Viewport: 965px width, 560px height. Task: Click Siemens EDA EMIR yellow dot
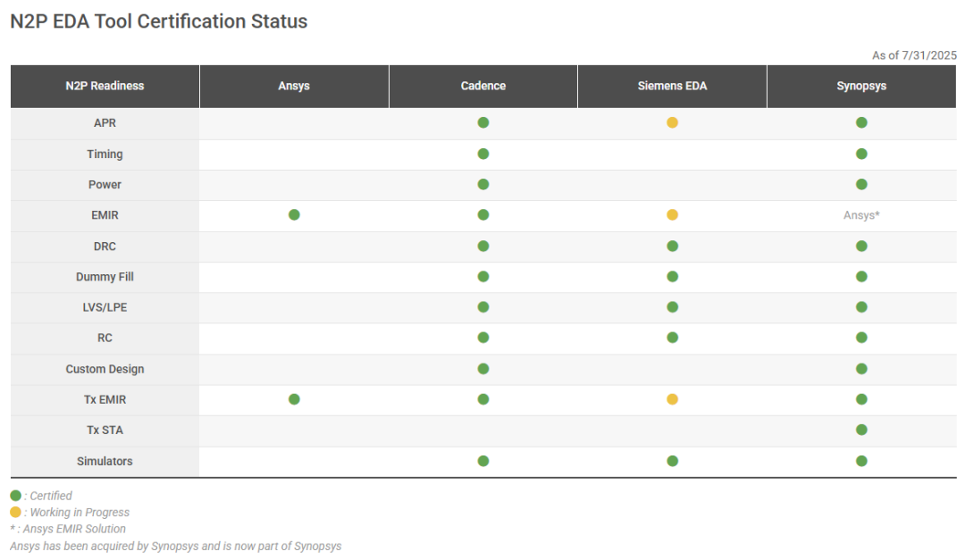(672, 214)
